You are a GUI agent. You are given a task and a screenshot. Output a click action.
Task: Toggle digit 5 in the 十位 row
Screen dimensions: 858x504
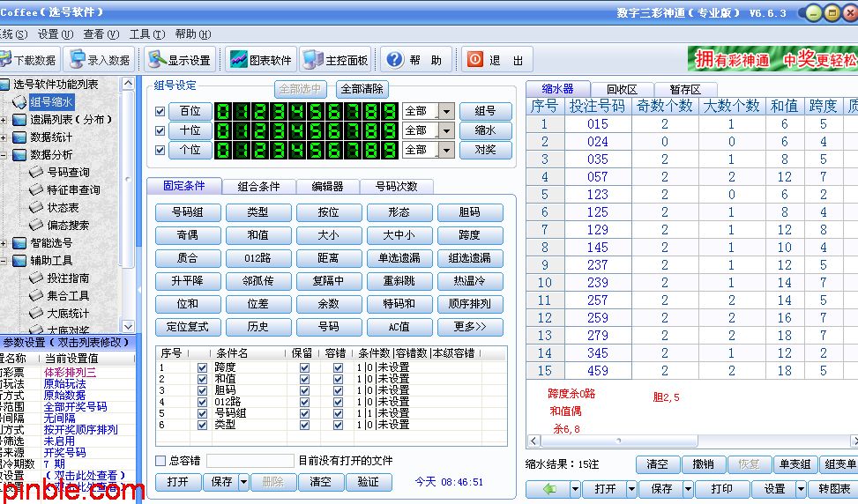tap(316, 130)
